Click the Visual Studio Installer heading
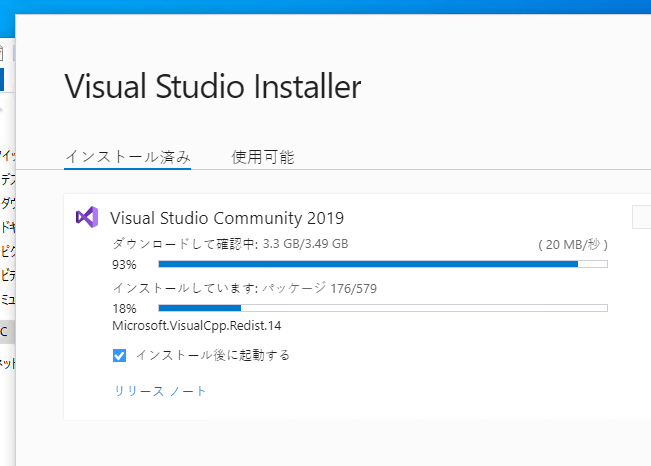The image size is (651, 466). [x=213, y=86]
